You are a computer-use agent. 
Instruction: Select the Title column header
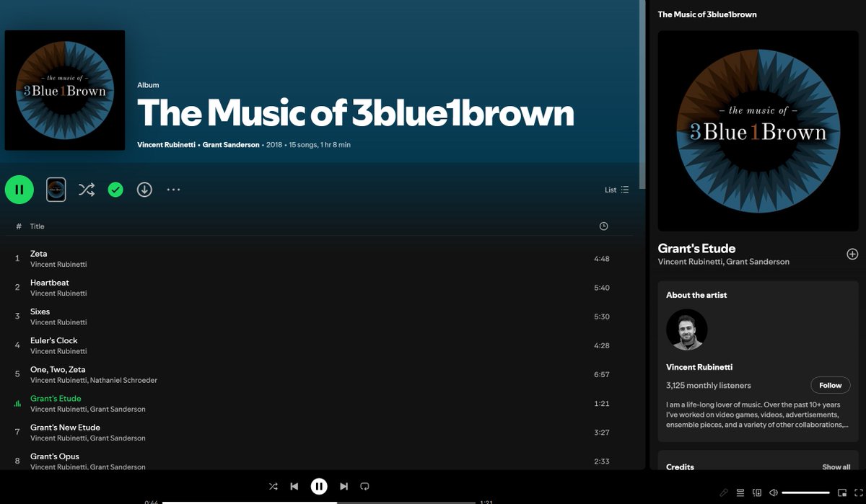[38, 226]
